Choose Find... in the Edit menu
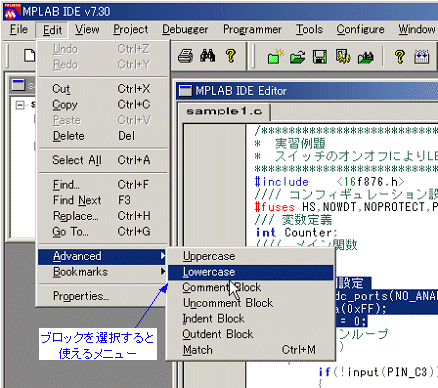 pos(102,185)
